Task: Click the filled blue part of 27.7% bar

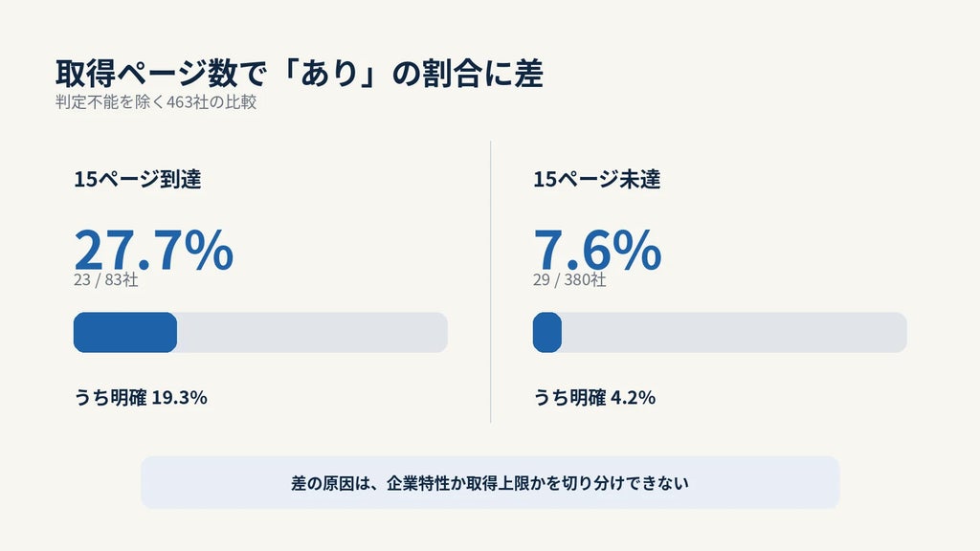Action: tap(125, 332)
